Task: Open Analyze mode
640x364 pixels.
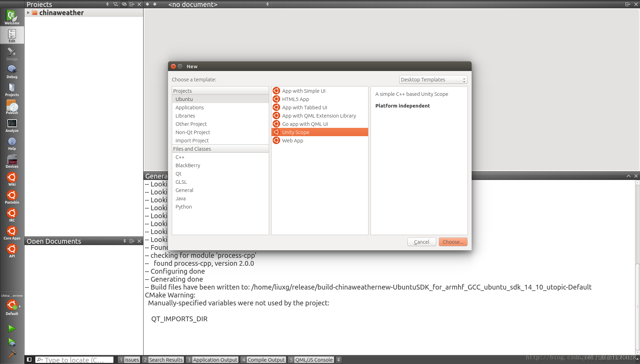Action: coord(12,125)
